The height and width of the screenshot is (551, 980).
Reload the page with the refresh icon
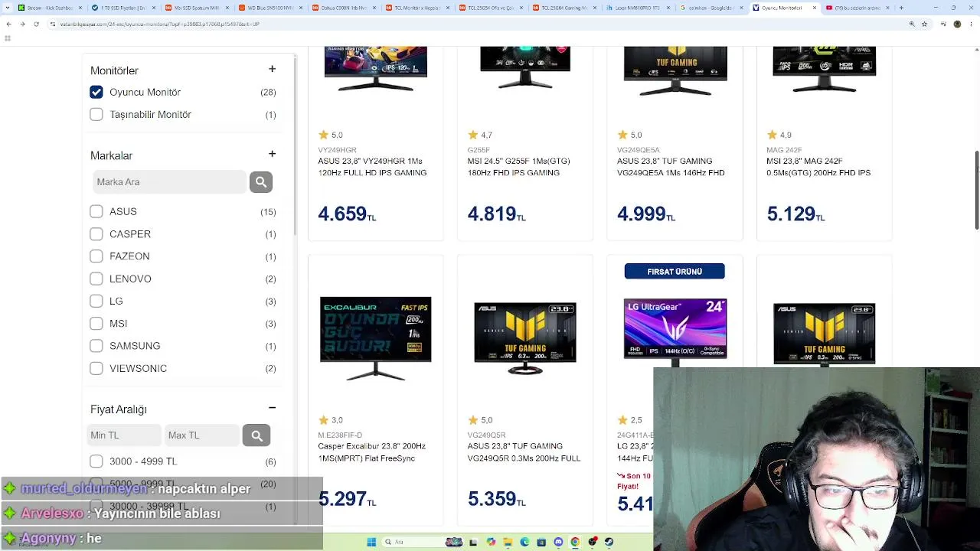pyautogui.click(x=37, y=24)
